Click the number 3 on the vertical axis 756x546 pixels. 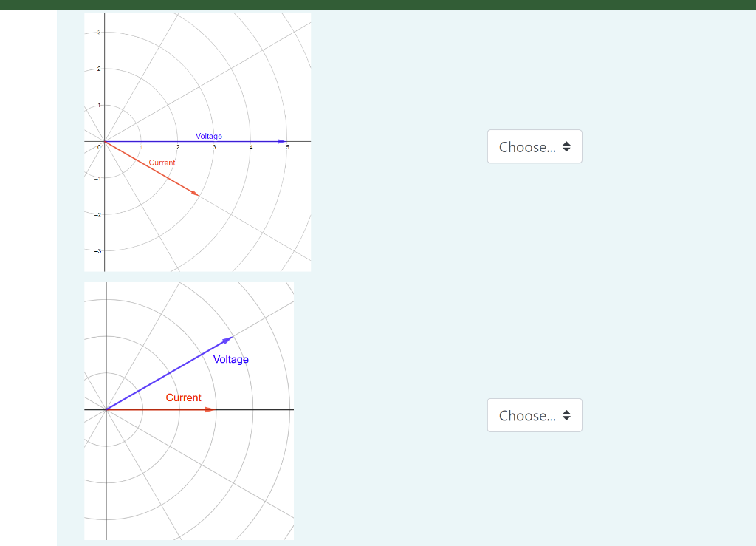pyautogui.click(x=98, y=32)
